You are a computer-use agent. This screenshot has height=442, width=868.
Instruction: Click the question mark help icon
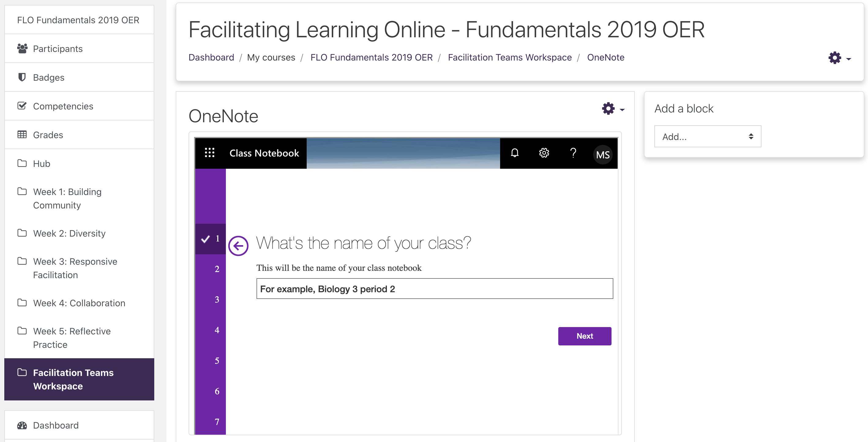point(573,153)
